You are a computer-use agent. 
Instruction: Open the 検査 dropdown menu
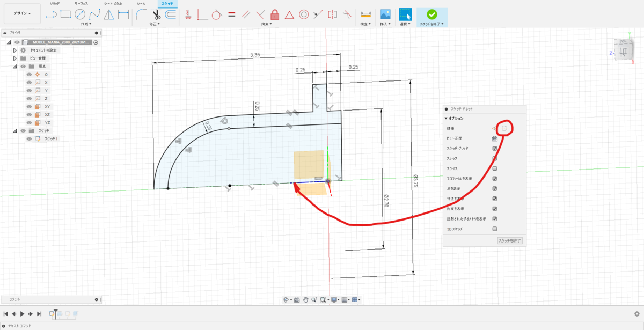366,24
